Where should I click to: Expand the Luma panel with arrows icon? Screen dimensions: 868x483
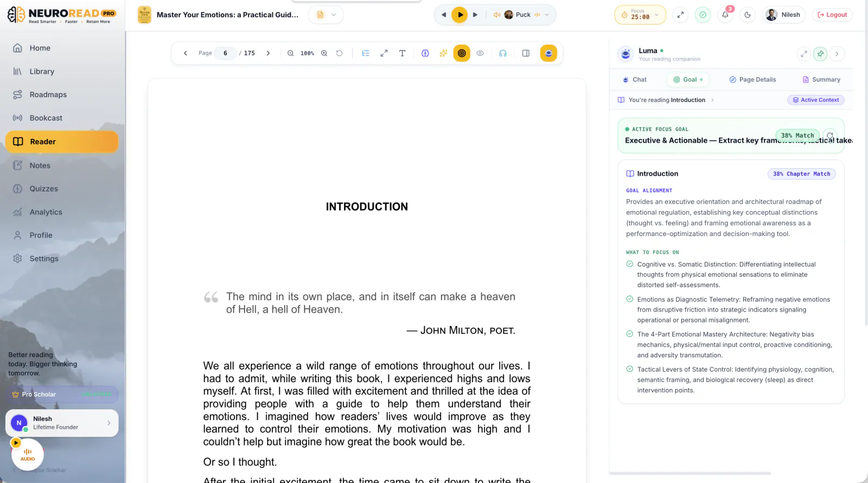click(804, 54)
